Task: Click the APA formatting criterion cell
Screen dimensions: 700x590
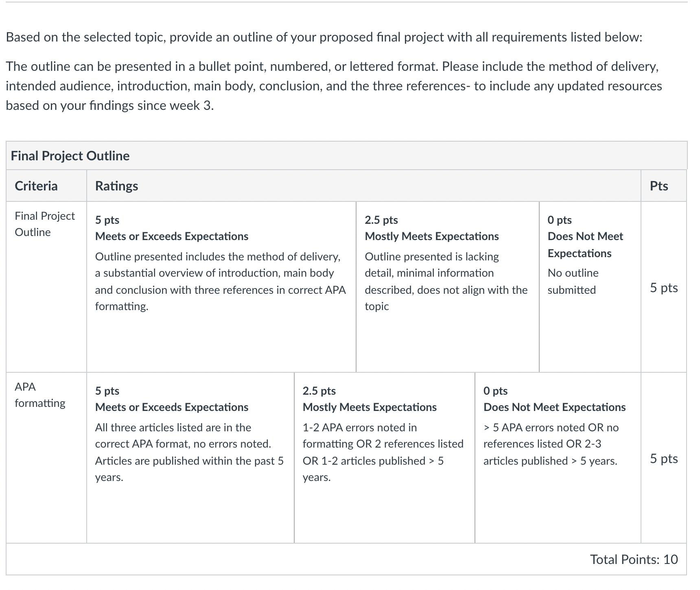Action: click(46, 458)
